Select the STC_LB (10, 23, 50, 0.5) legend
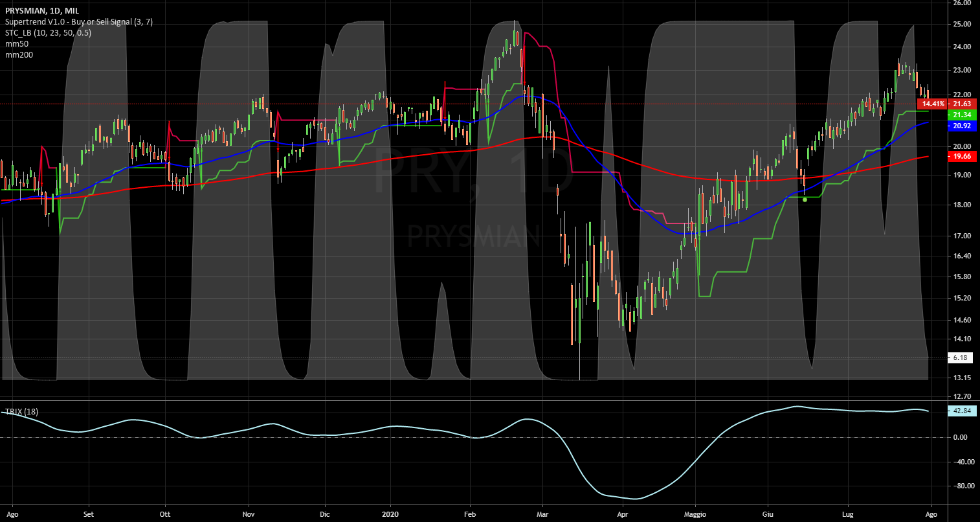 coord(49,32)
